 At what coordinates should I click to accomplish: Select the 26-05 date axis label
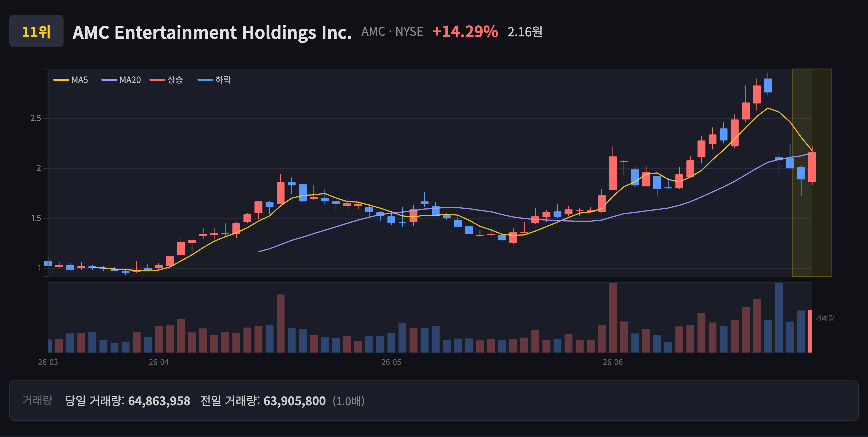(x=391, y=362)
